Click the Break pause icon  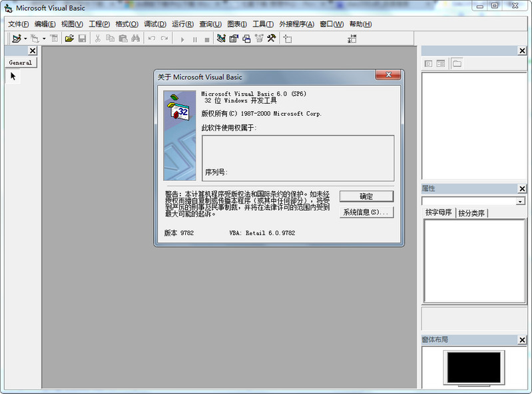click(194, 40)
